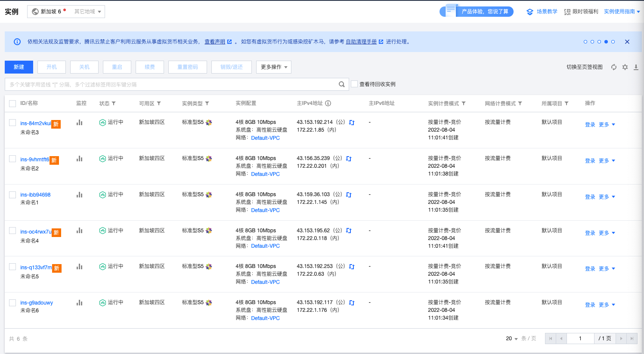Open 场景教学 in the header

(542, 12)
